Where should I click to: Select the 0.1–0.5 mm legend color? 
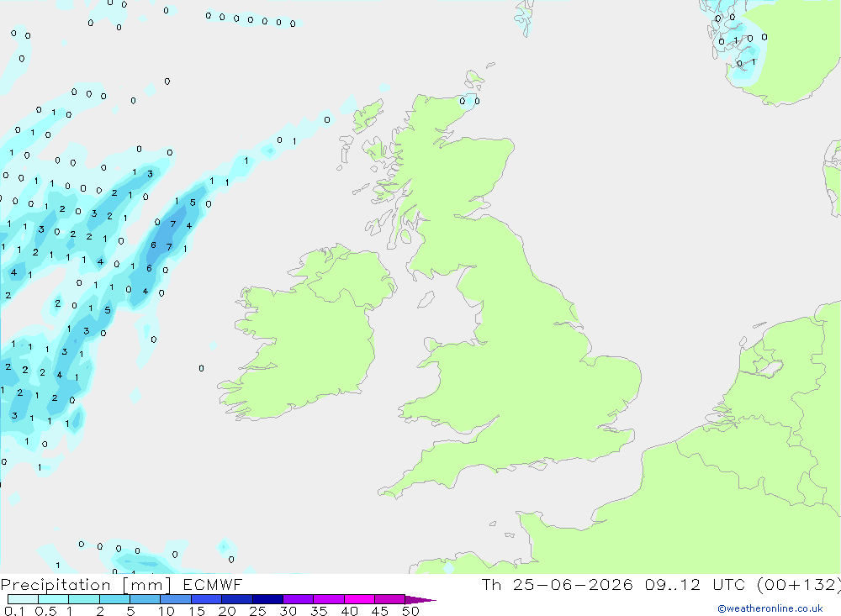[23, 599]
